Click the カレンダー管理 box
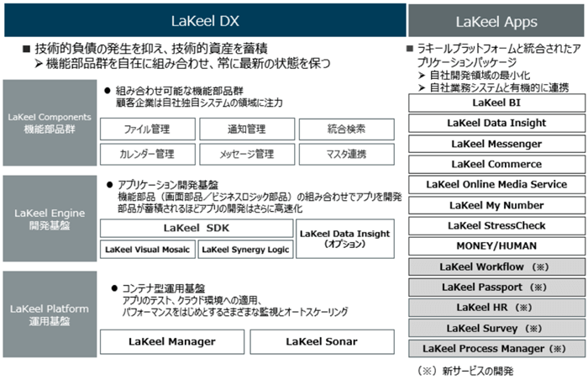 (148, 154)
